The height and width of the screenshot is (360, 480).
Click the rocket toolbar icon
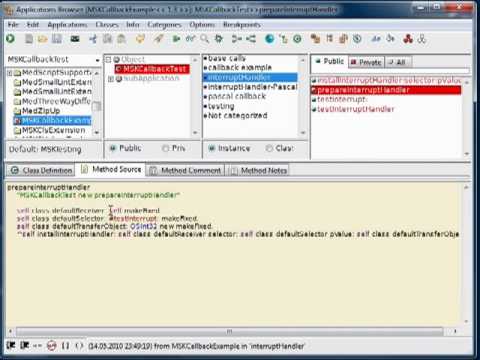coord(159,39)
